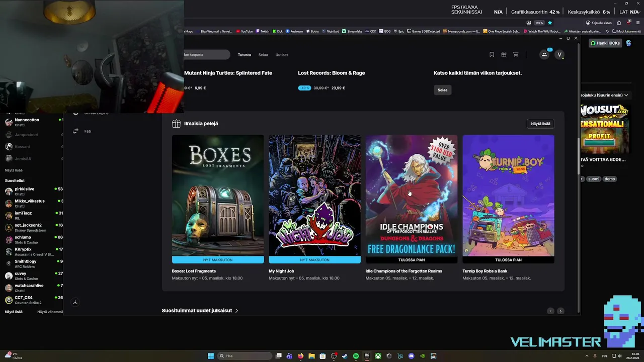Open watchsarahlive channel in sidebar
The height and width of the screenshot is (362, 644).
pos(33,288)
